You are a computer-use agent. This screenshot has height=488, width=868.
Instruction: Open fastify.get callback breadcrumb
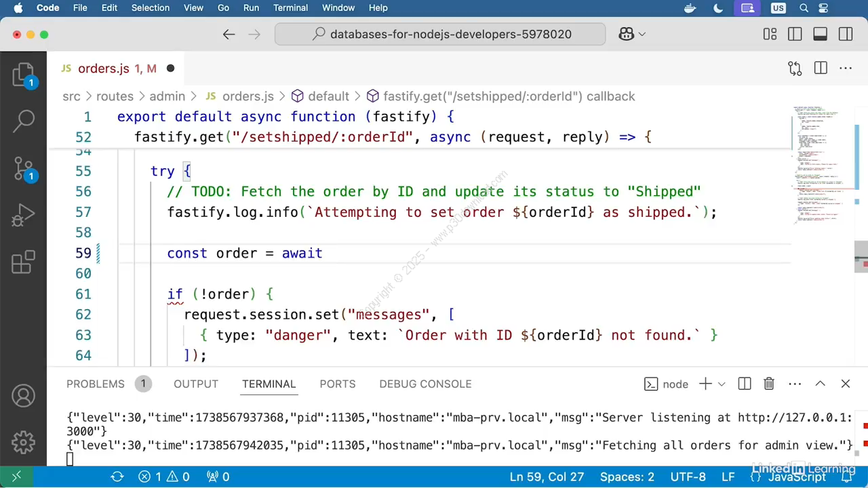tap(500, 96)
